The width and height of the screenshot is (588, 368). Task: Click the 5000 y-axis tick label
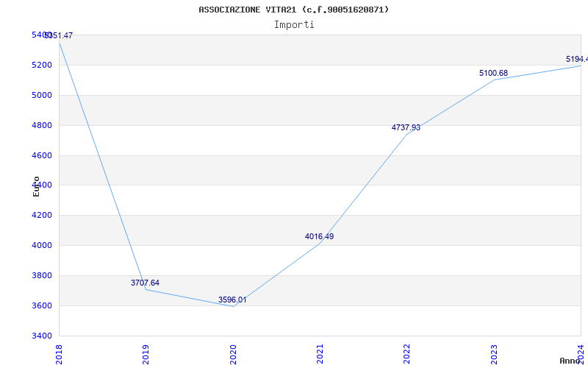point(42,96)
